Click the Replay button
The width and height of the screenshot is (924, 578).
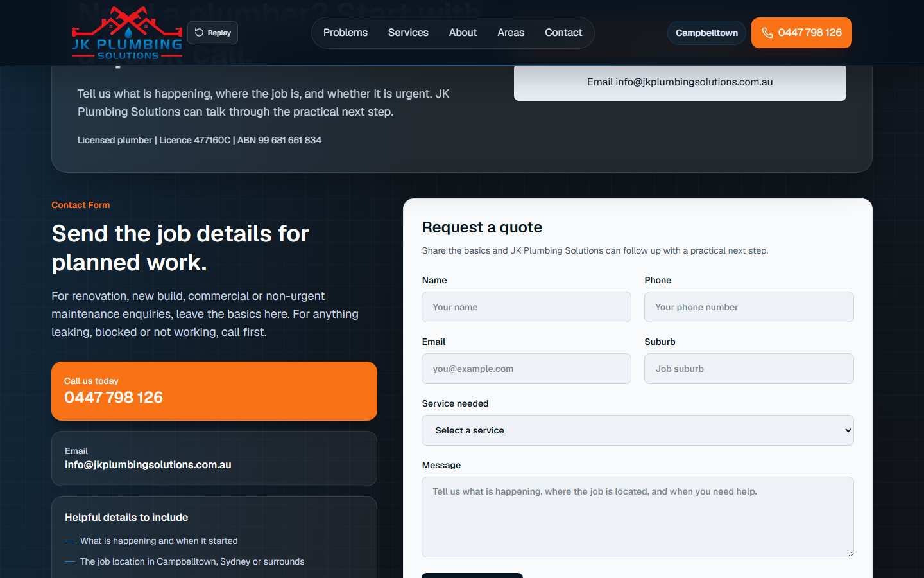pyautogui.click(x=212, y=33)
